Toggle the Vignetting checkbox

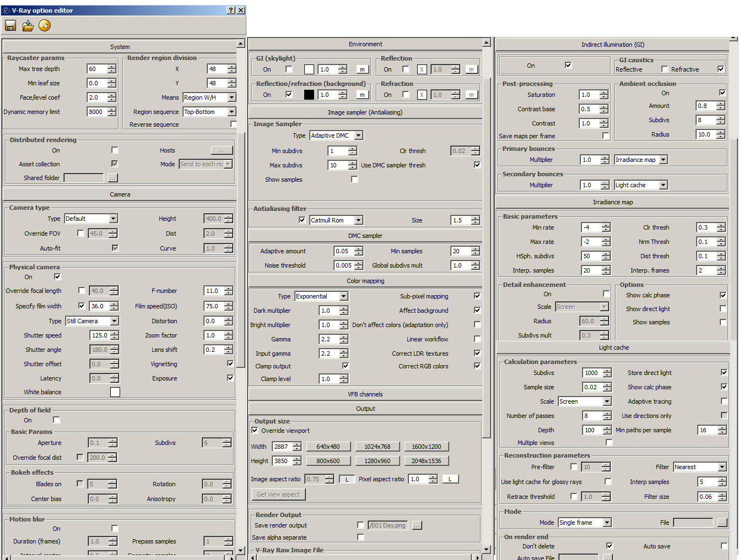coord(230,363)
